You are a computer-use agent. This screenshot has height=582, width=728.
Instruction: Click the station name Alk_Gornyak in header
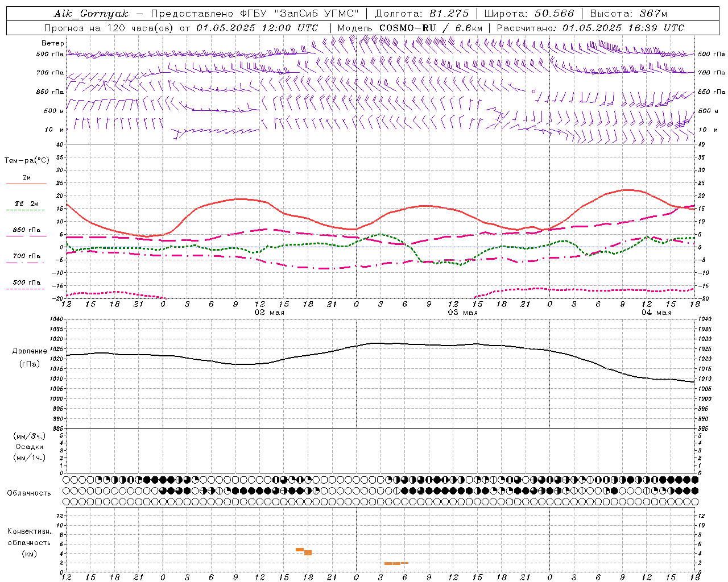91,14
